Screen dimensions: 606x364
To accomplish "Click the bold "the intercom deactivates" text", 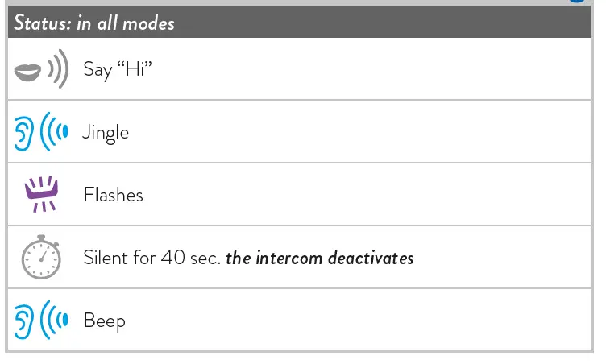I will (320, 259).
